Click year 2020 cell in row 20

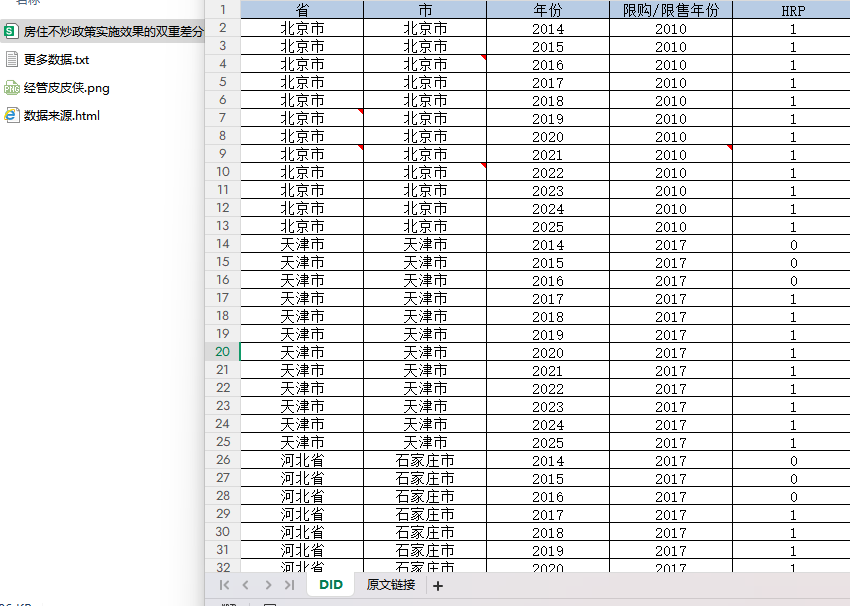coord(548,352)
